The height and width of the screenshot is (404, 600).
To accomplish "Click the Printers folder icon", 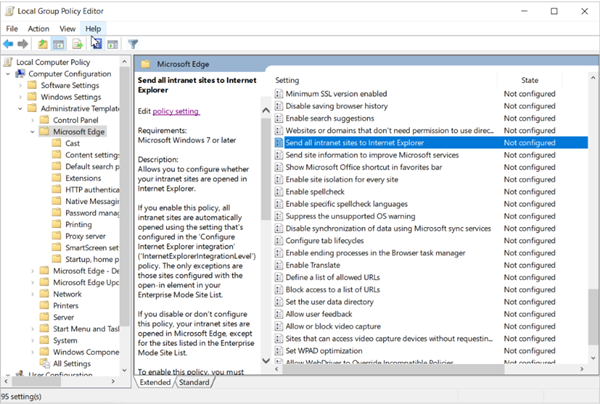I will click(44, 305).
